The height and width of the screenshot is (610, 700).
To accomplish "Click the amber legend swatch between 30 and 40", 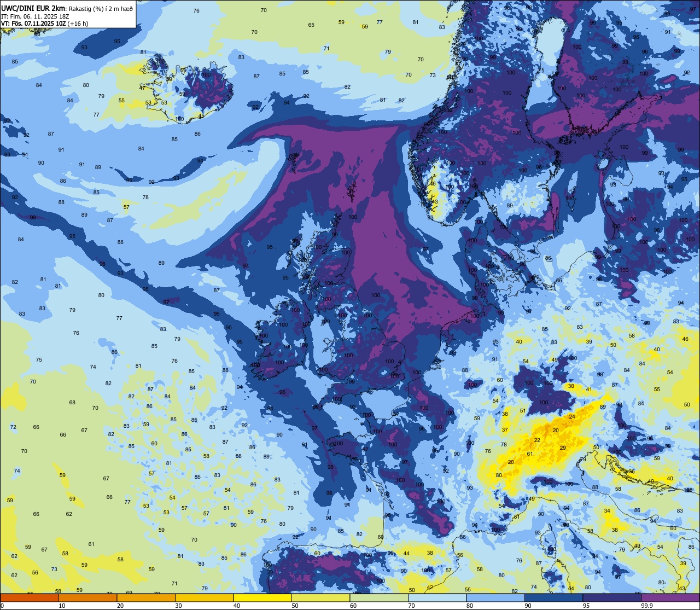I will pyautogui.click(x=204, y=598).
